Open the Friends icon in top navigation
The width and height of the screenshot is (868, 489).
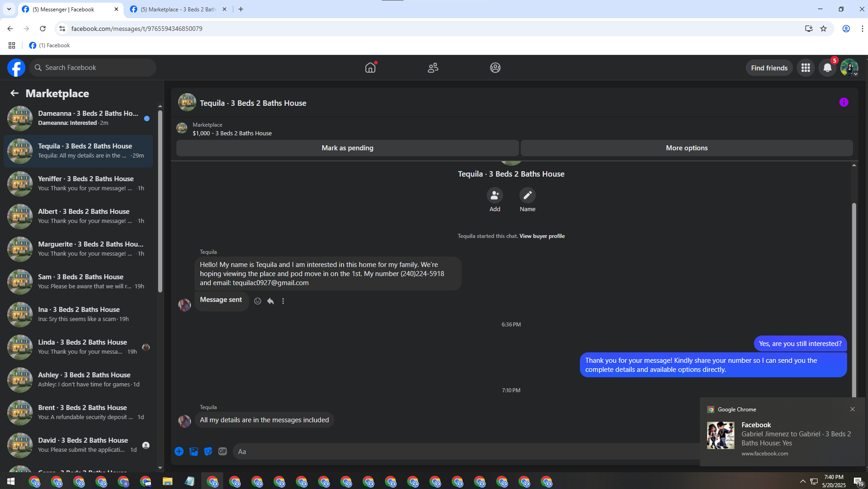point(433,68)
